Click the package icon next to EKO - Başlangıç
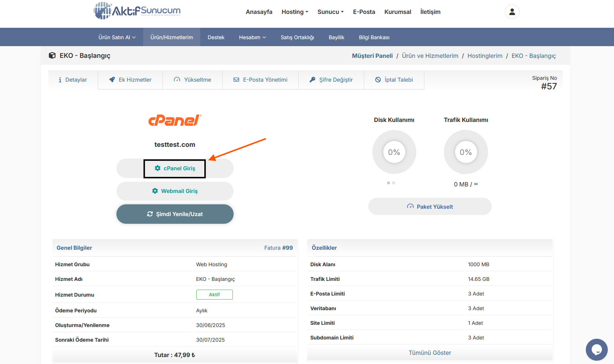This screenshot has width=614, height=364. click(52, 55)
